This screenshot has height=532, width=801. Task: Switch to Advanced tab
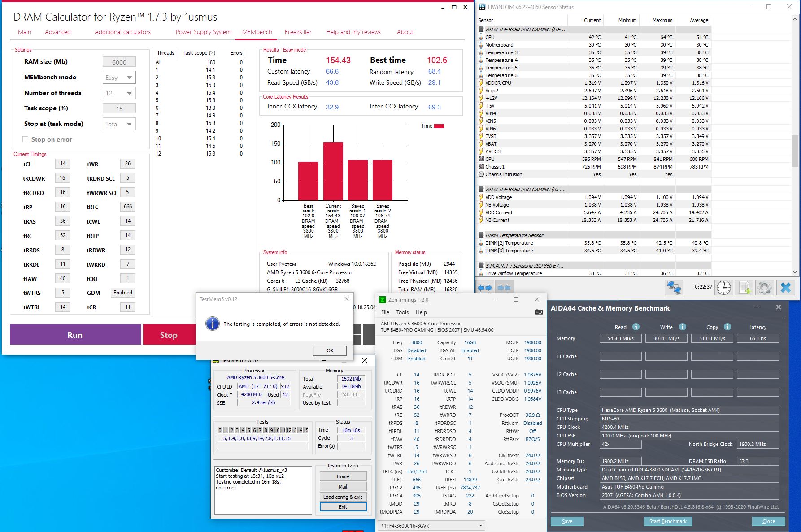click(58, 32)
